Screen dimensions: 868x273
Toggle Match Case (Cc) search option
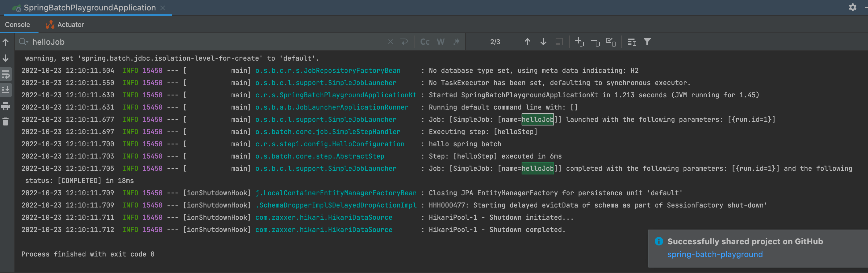(425, 42)
